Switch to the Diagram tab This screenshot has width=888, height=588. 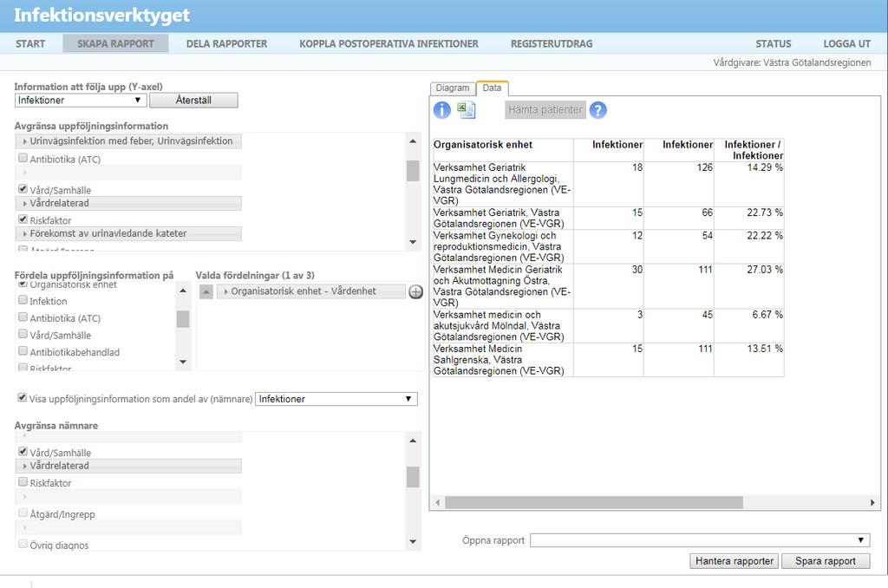tap(453, 88)
